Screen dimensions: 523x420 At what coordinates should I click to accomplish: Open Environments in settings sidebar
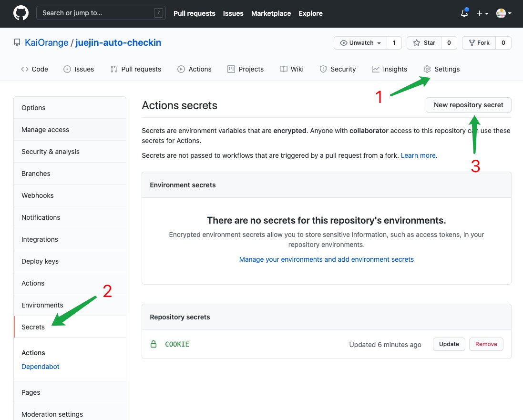pos(70,305)
